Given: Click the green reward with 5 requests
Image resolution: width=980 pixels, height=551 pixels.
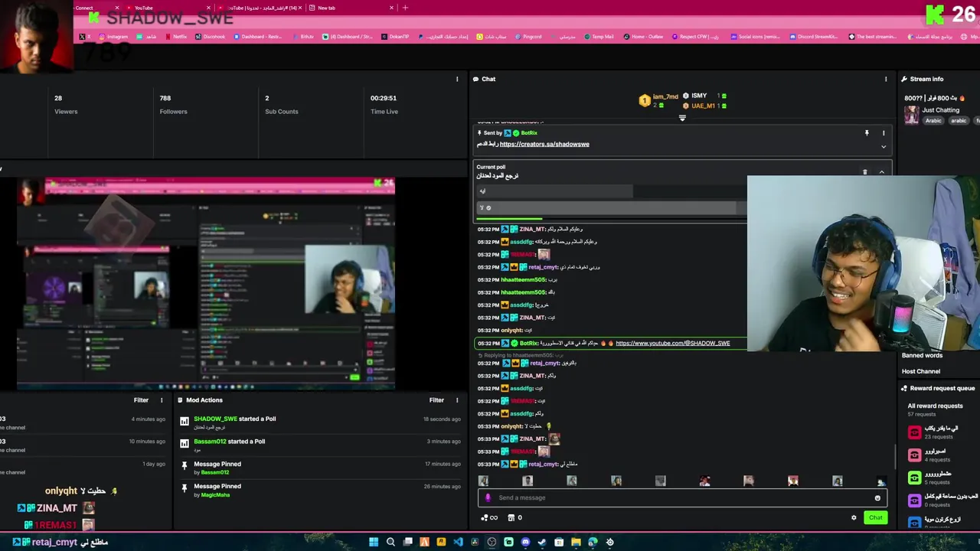Looking at the screenshot, I should point(914,478).
